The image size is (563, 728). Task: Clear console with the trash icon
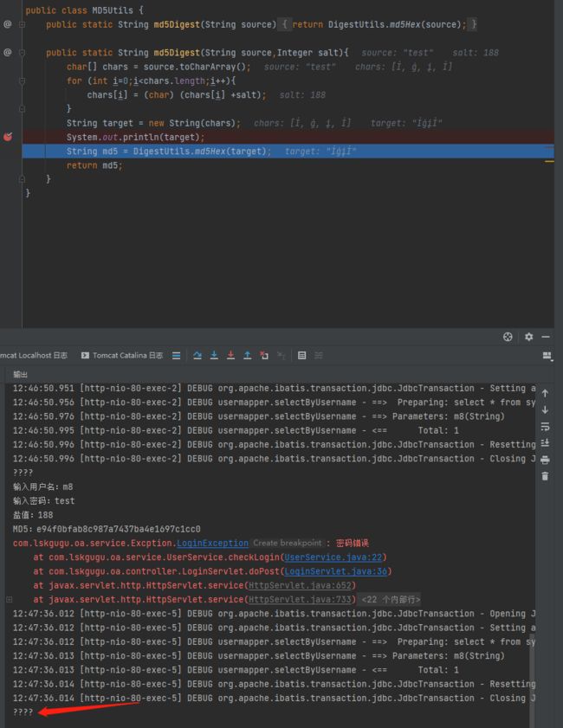coord(545,476)
